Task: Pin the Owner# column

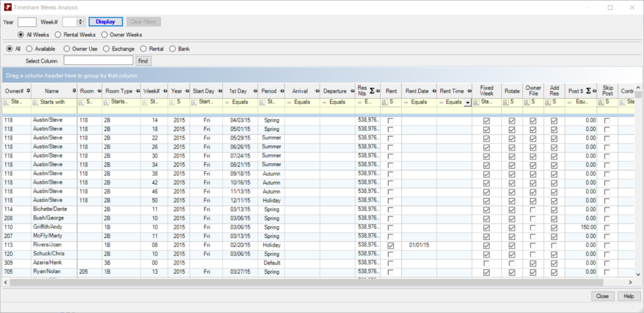Action: 28,91
